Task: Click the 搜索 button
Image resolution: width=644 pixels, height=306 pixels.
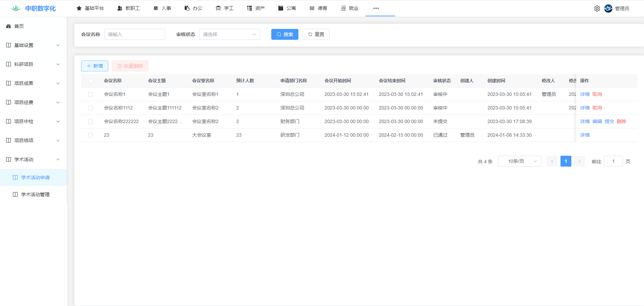Action: [x=284, y=34]
